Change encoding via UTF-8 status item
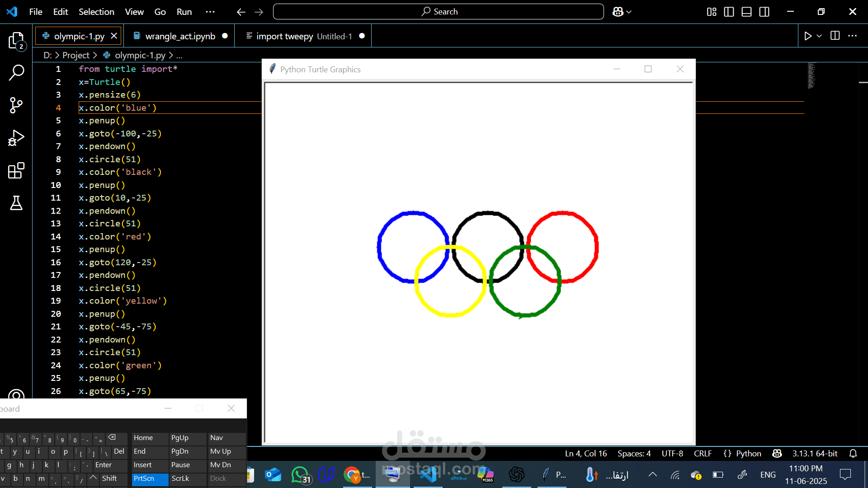This screenshot has width=868, height=488. [672, 453]
